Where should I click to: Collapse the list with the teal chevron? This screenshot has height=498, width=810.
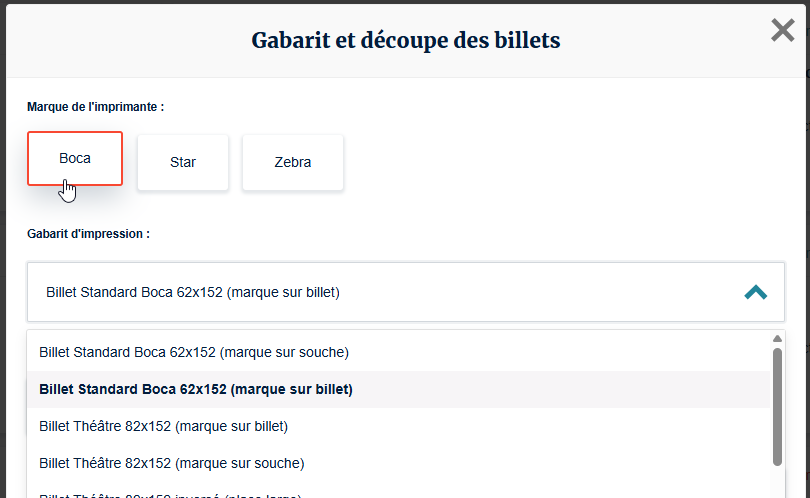755,292
